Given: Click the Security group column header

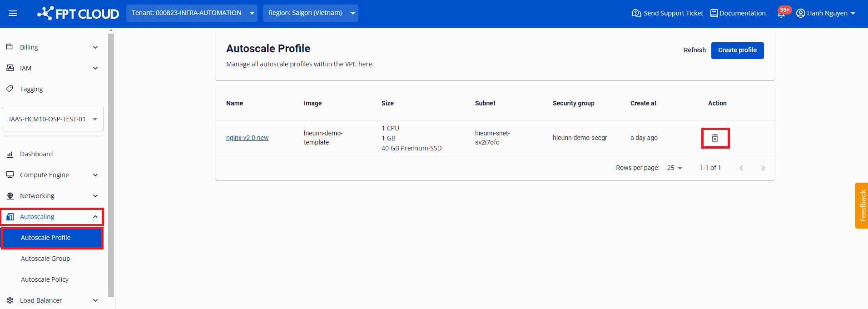Looking at the screenshot, I should (x=573, y=103).
